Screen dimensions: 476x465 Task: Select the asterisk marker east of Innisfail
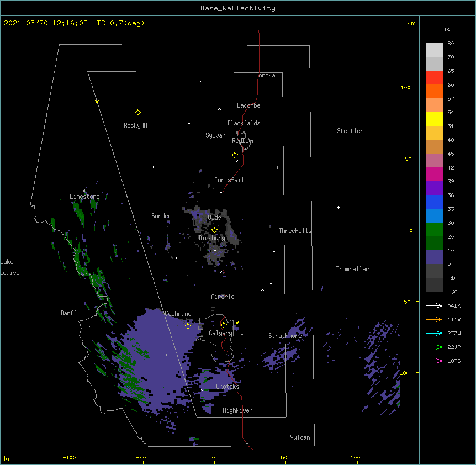pyautogui.click(x=277, y=167)
